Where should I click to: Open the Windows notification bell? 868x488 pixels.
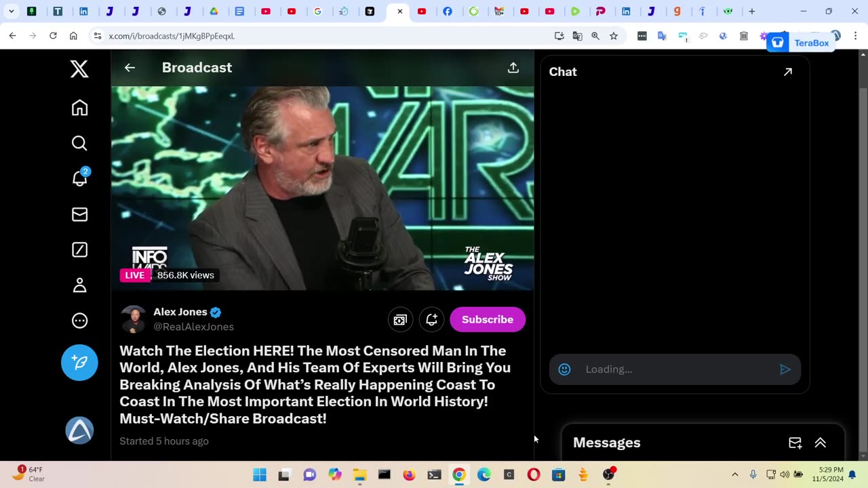(852, 474)
